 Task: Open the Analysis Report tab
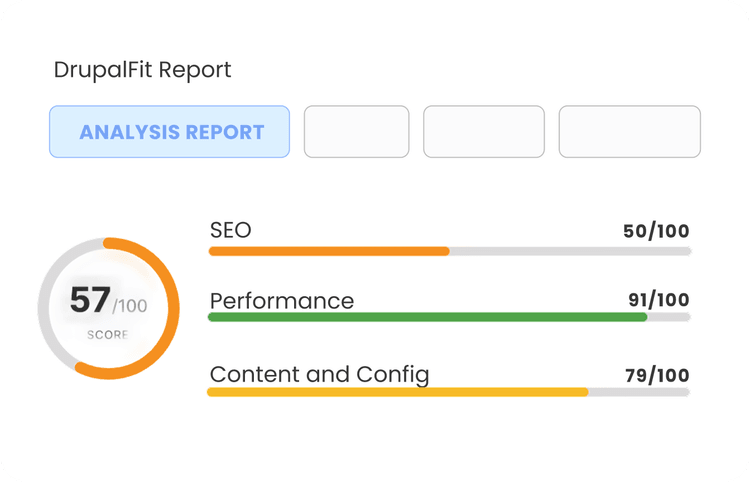click(x=169, y=131)
